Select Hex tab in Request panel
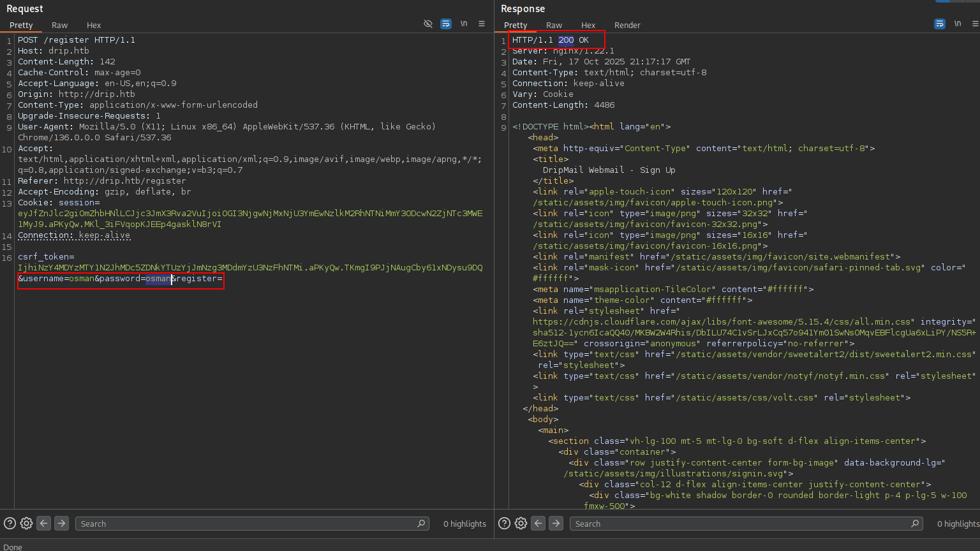 [94, 25]
